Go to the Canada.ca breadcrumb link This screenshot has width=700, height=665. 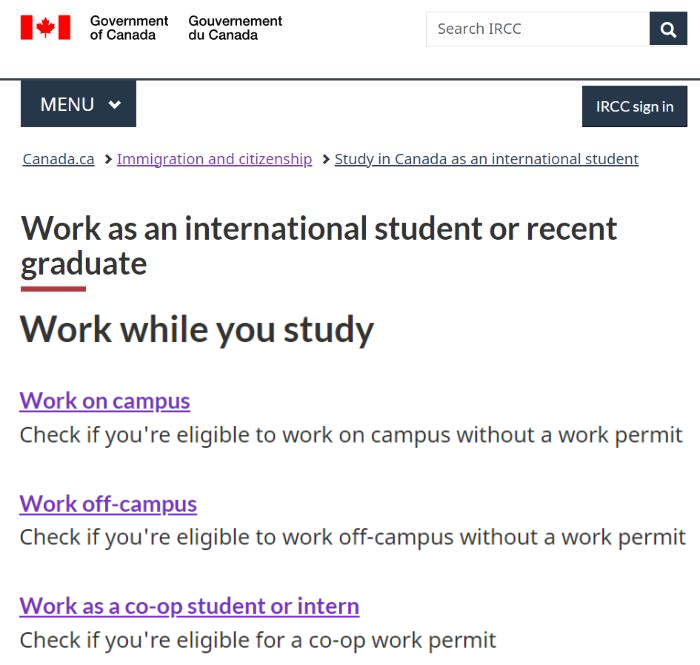[58, 159]
